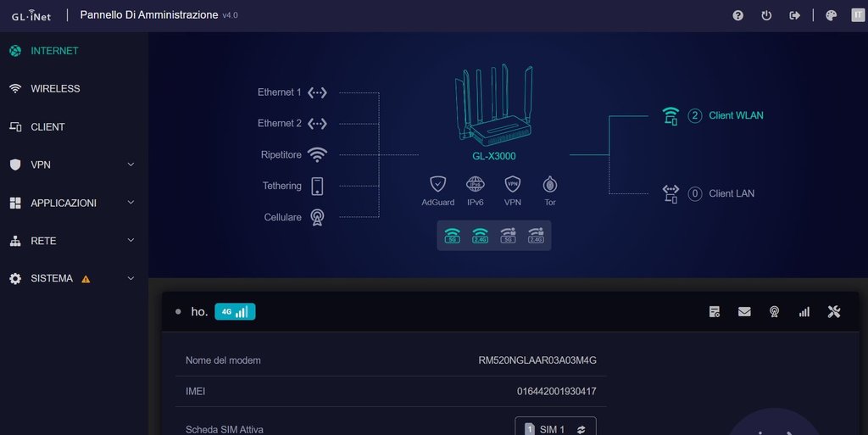Open the modem tools wrench icon
Image resolution: width=868 pixels, height=435 pixels.
(x=834, y=311)
